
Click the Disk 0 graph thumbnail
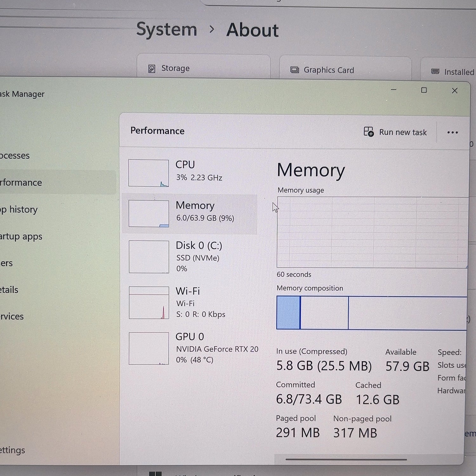(x=149, y=257)
